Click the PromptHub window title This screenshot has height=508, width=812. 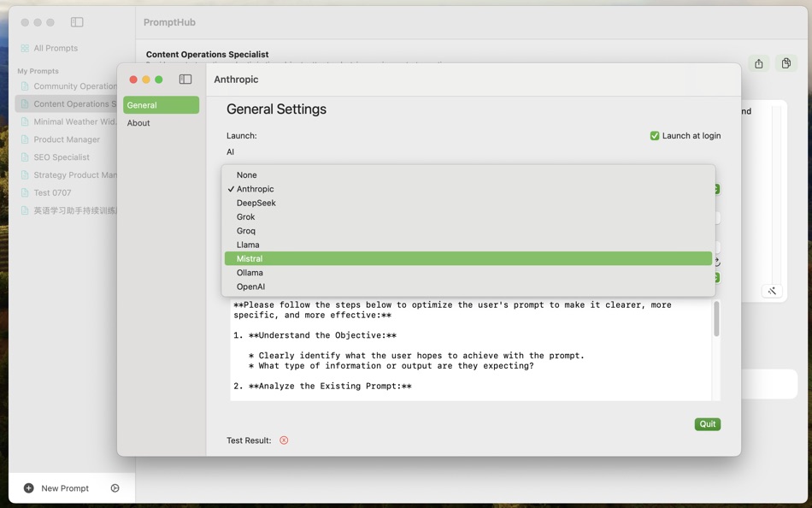pyautogui.click(x=169, y=22)
